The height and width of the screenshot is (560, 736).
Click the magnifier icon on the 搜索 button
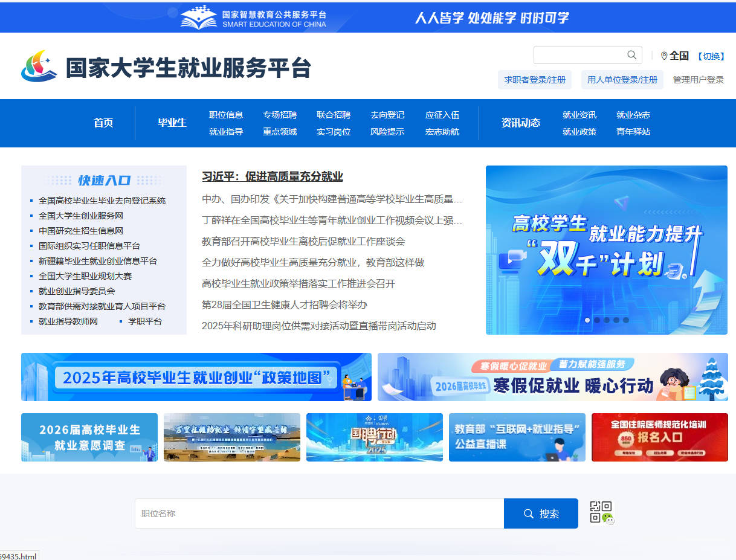point(529,513)
